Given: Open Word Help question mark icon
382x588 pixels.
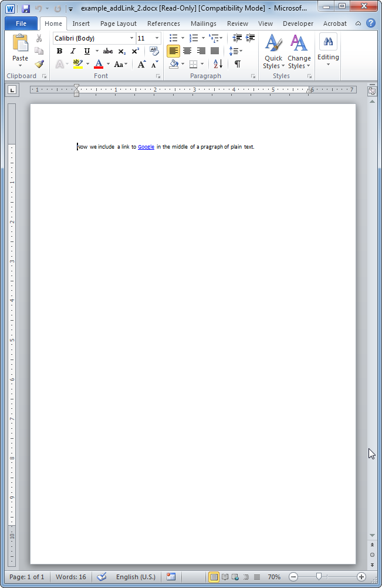Looking at the screenshot, I should pyautogui.click(x=371, y=23).
